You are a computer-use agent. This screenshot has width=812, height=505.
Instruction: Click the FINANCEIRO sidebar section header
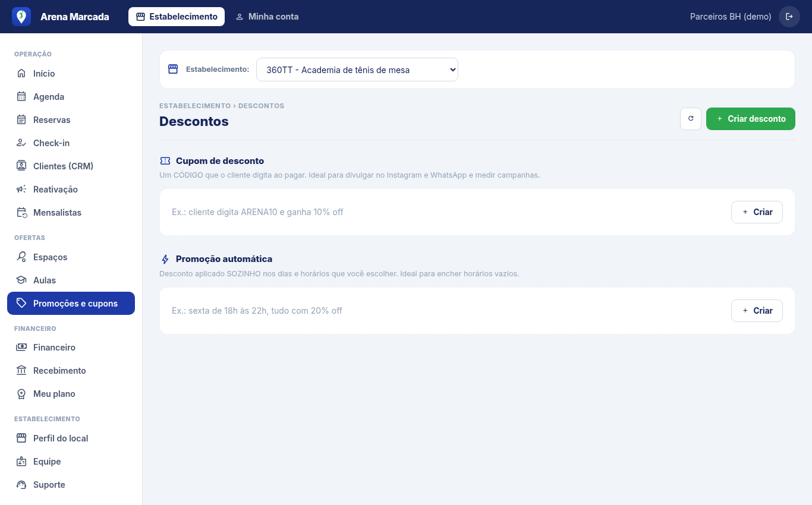click(x=35, y=329)
